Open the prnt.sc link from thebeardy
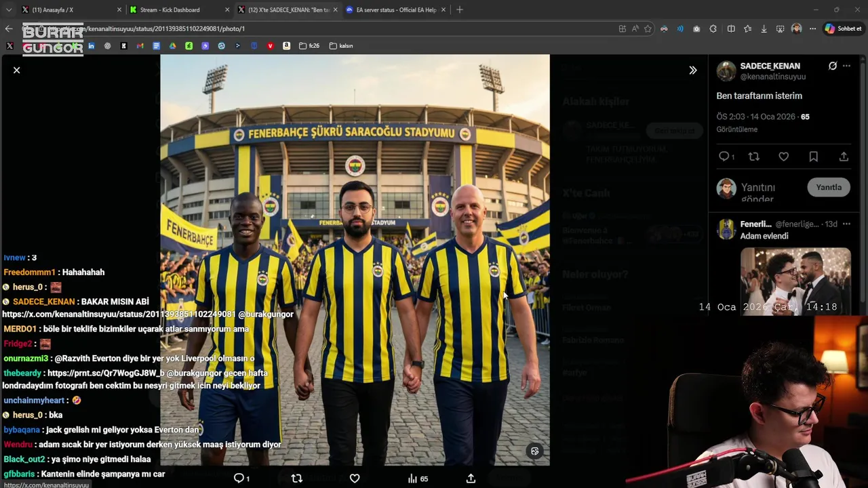This screenshot has height=488, width=868. [x=106, y=373]
